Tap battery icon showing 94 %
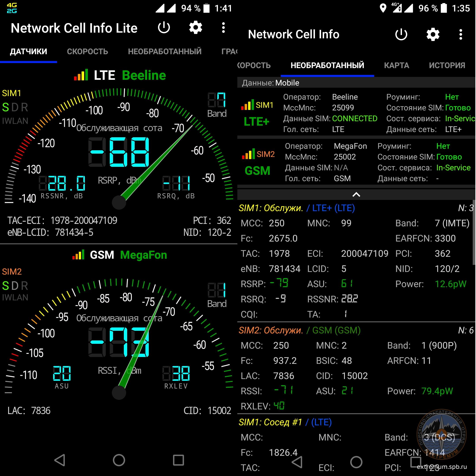The image size is (476, 476). click(x=206, y=8)
